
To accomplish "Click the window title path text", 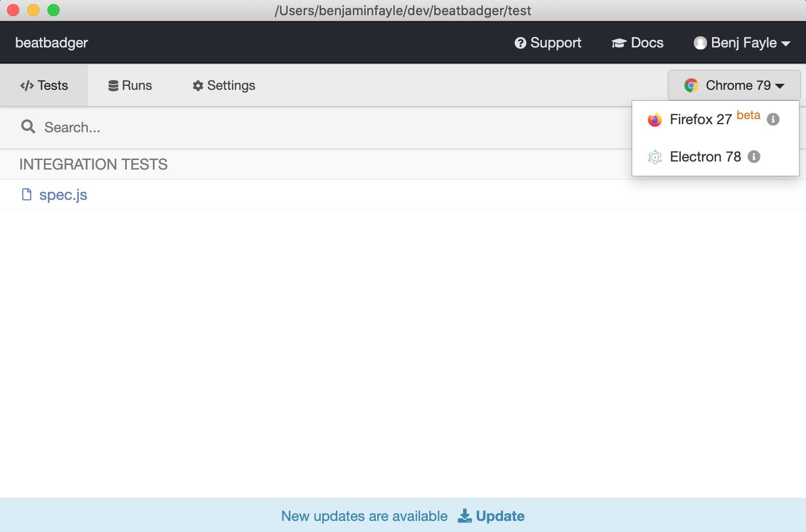I will [x=403, y=11].
